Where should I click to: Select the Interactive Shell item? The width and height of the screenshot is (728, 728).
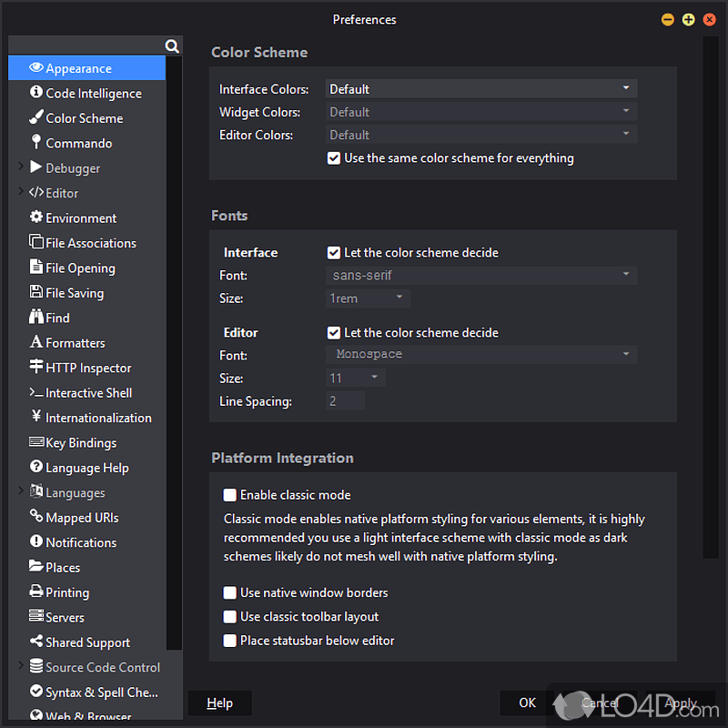tap(86, 392)
